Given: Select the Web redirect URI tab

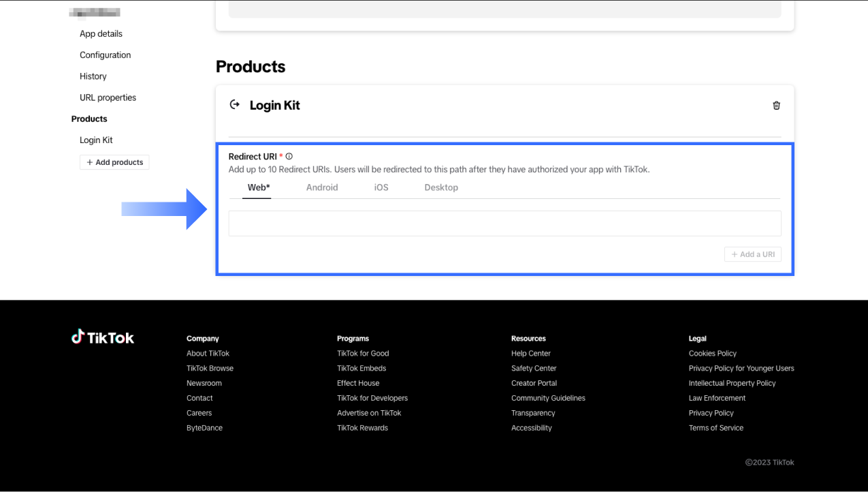Looking at the screenshot, I should [x=257, y=187].
